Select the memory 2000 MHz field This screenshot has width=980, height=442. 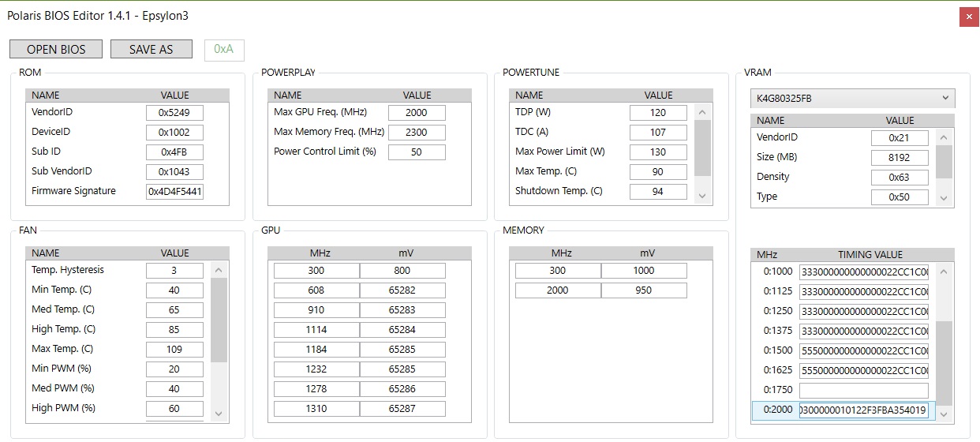(x=558, y=290)
